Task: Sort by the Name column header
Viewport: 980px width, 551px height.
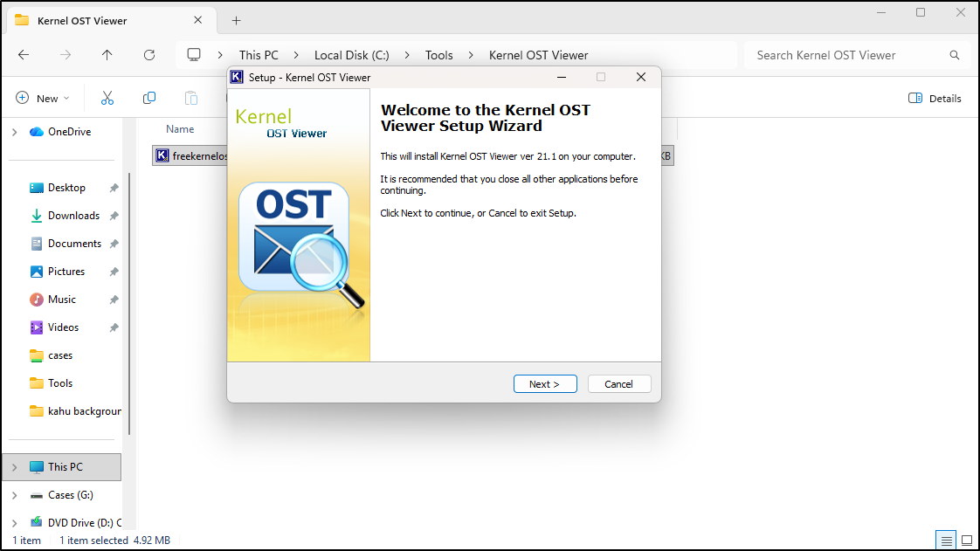Action: (180, 129)
